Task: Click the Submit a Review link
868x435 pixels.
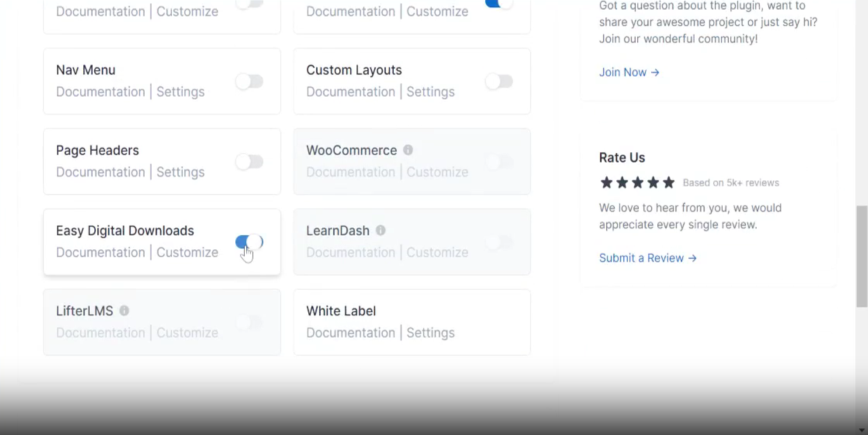Action: [x=647, y=258]
